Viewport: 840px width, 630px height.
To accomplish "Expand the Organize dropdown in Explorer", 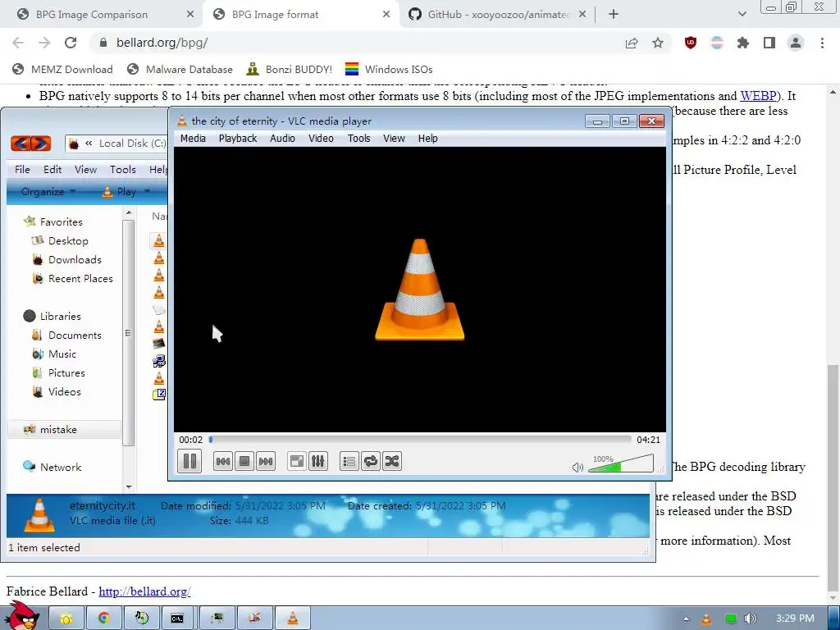I will point(48,192).
